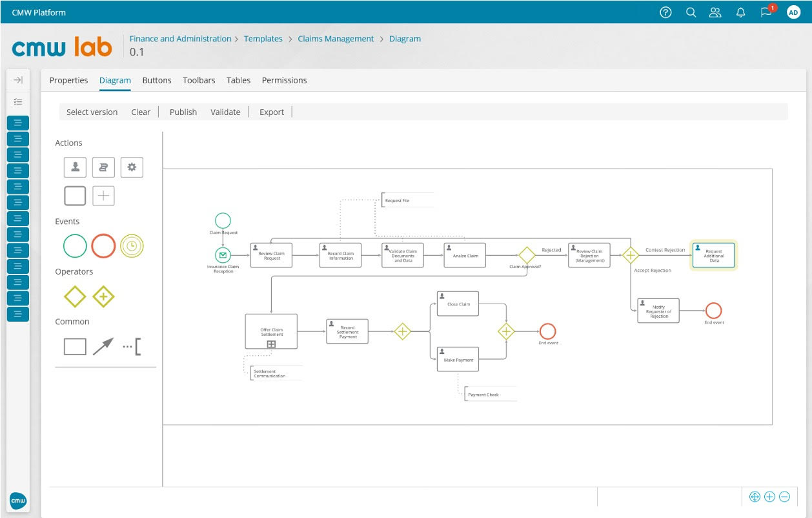Click the fit-to-screen move icon
812x518 pixels.
[754, 497]
